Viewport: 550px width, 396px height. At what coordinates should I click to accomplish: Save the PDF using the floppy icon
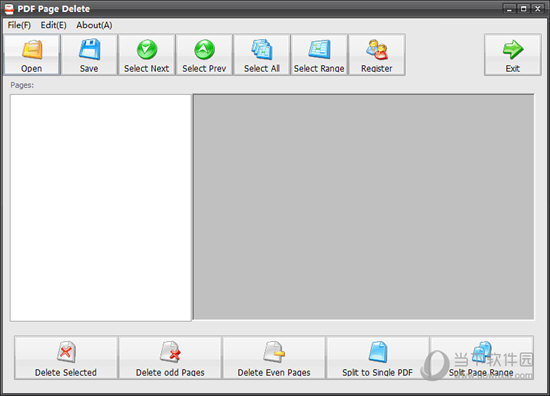point(89,55)
